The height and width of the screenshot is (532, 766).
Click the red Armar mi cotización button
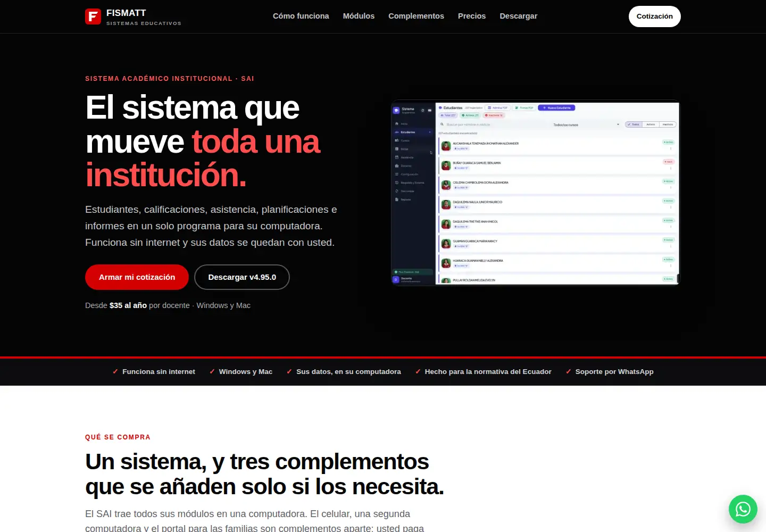coord(137,277)
